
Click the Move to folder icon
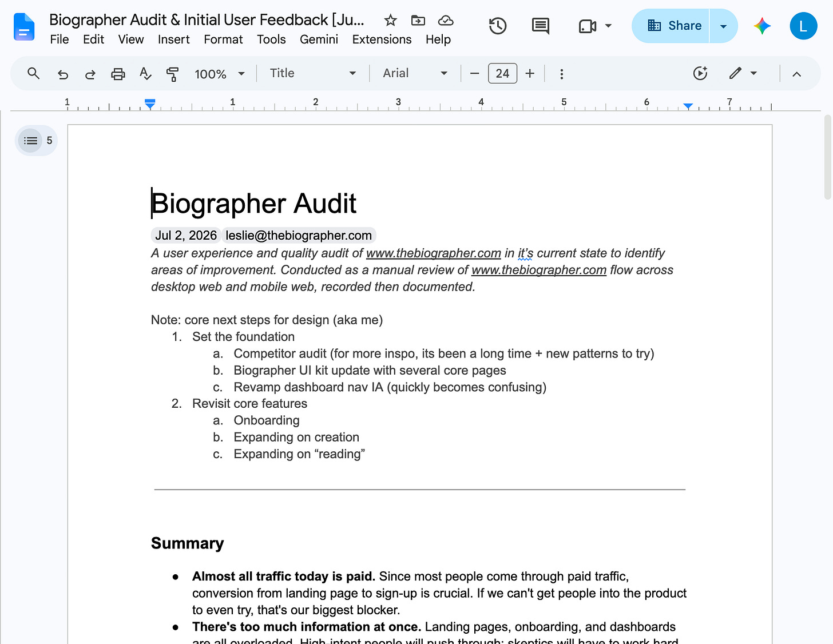click(x=418, y=21)
